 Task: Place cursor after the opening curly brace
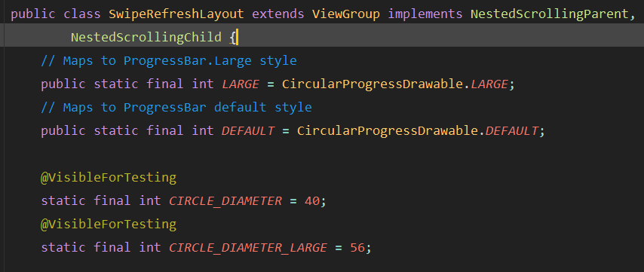click(236, 38)
